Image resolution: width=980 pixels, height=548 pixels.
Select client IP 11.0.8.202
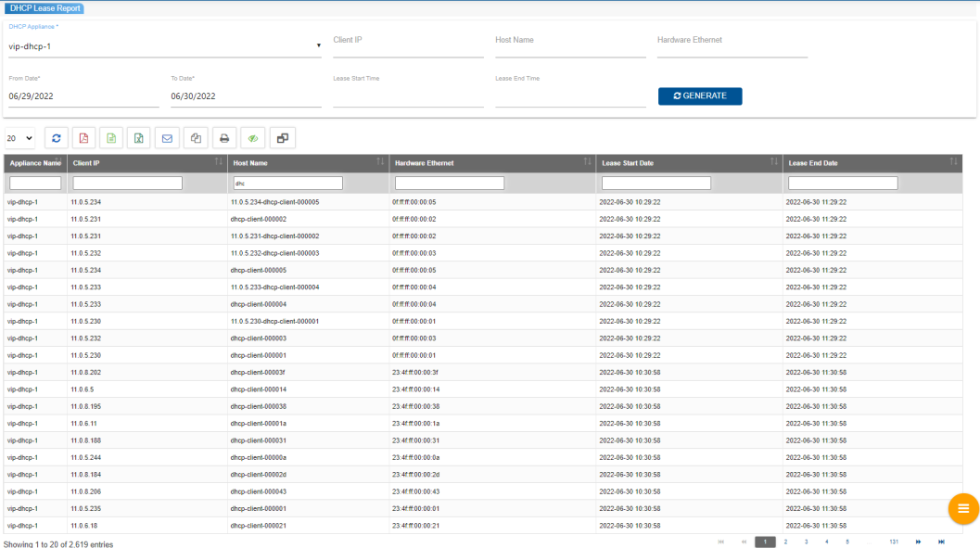(85, 373)
